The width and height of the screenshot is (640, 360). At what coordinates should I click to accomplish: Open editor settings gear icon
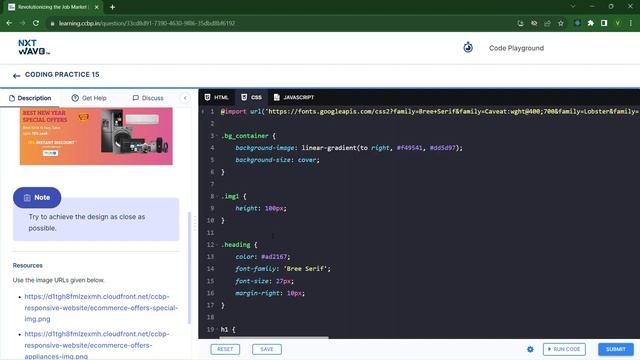point(530,349)
